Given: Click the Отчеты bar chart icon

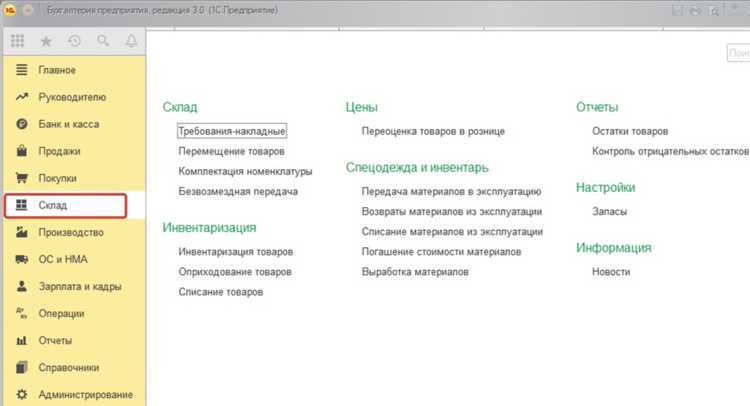Looking at the screenshot, I should (x=22, y=340).
